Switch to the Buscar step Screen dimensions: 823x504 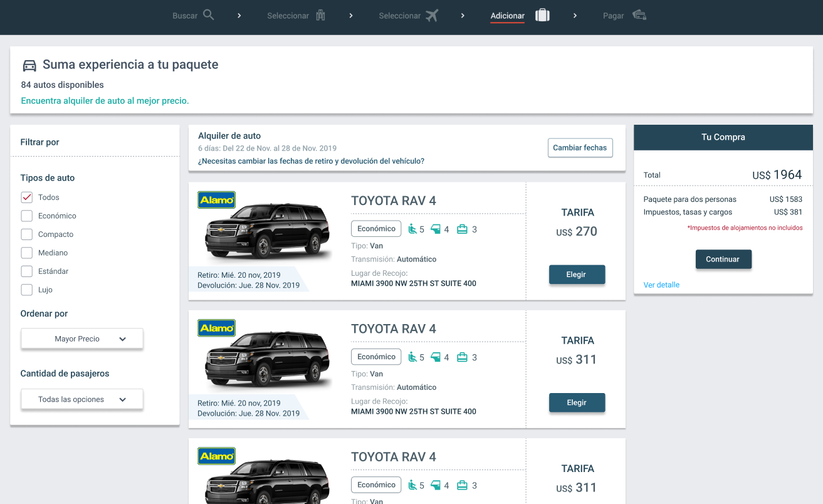pyautogui.click(x=185, y=16)
